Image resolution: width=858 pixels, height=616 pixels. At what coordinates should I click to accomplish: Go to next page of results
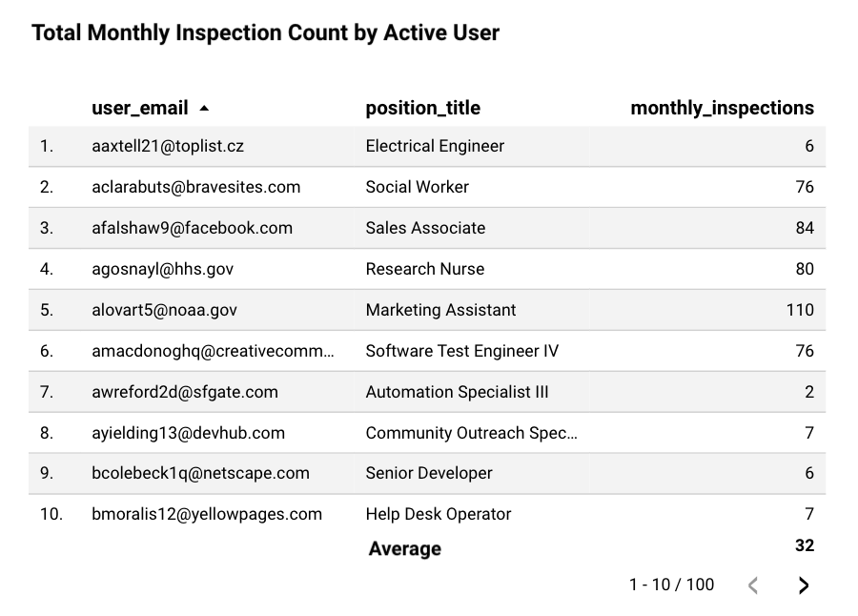803,585
